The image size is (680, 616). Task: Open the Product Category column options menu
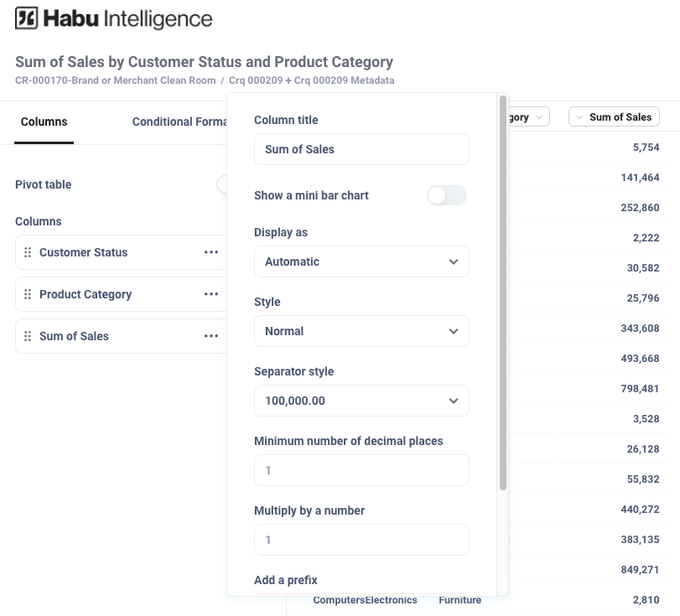(x=211, y=294)
